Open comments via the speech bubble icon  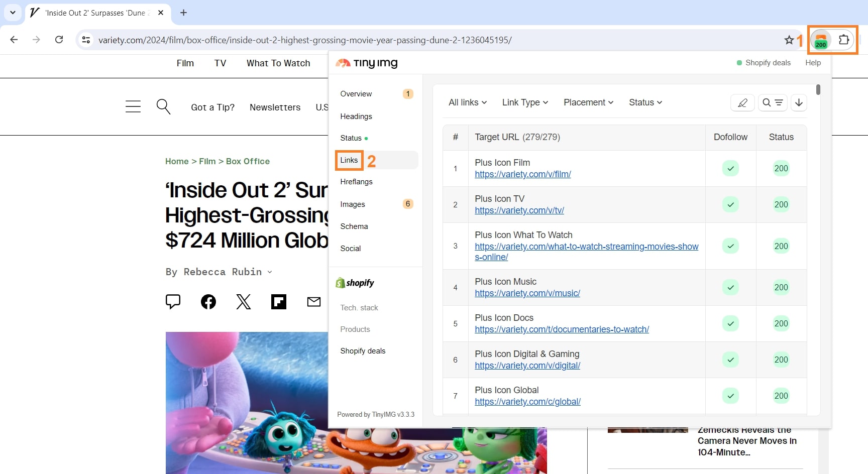click(173, 301)
